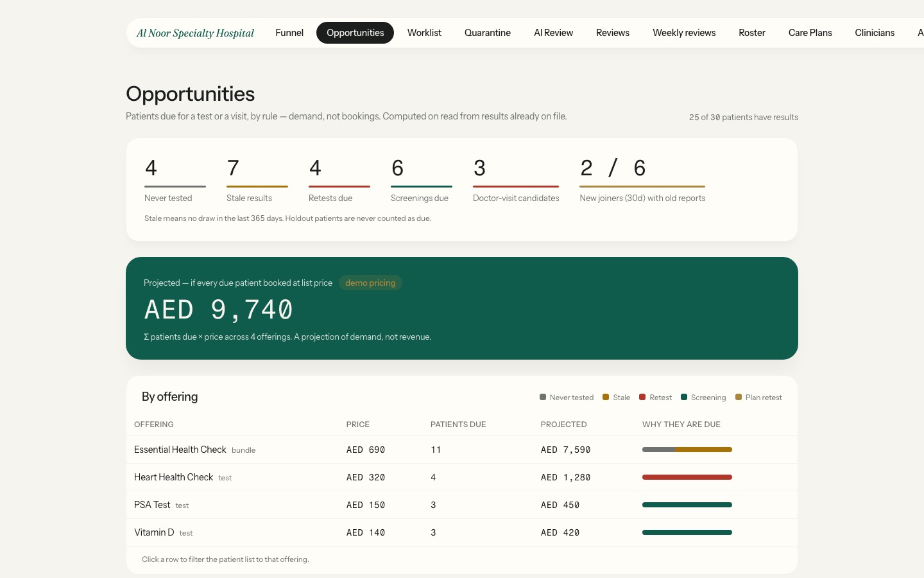Image resolution: width=924 pixels, height=578 pixels.
Task: Click the WHY THEY ARE DUE column header
Action: click(681, 425)
